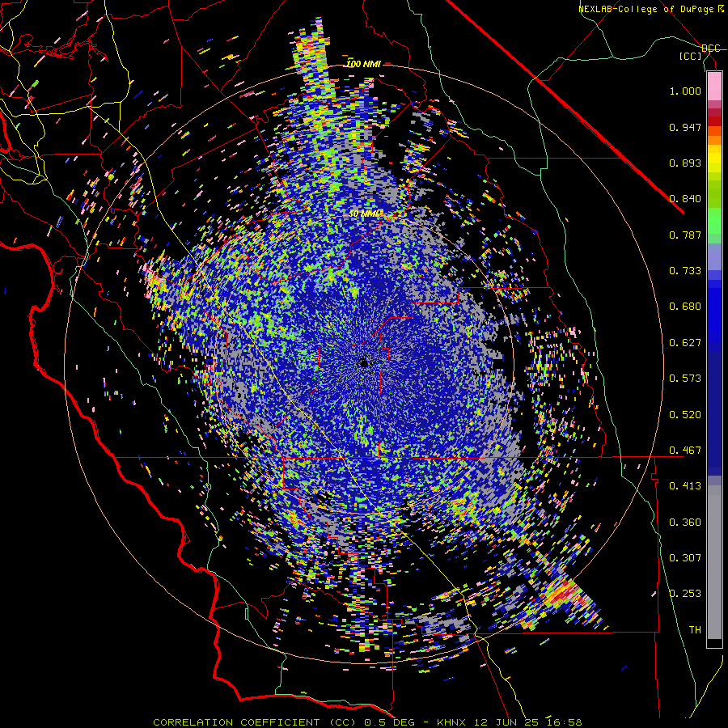Click the 50 NMI range ring label
The image size is (728, 728).
coord(365,213)
